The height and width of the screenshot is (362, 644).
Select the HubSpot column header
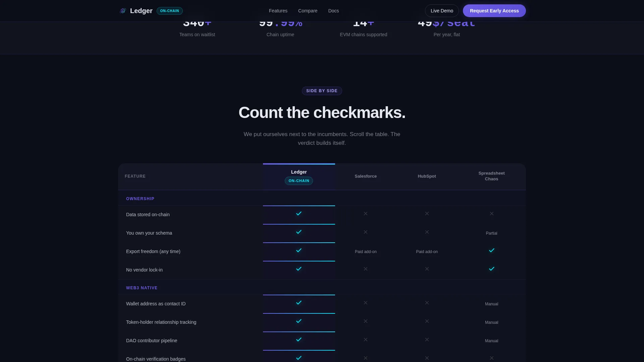(x=427, y=176)
